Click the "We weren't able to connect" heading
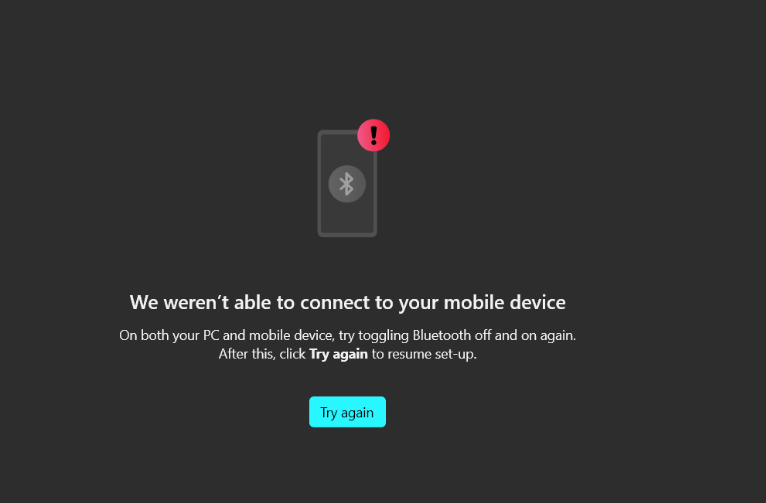This screenshot has width=766, height=503. [x=347, y=302]
